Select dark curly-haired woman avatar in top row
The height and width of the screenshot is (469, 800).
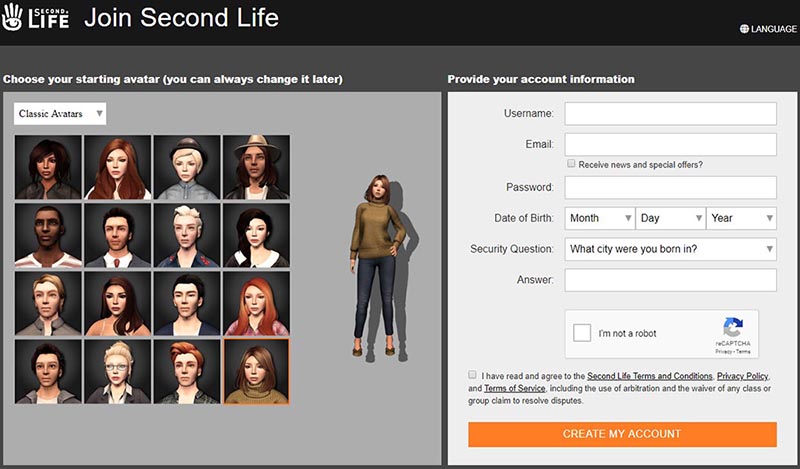pyautogui.click(x=48, y=167)
